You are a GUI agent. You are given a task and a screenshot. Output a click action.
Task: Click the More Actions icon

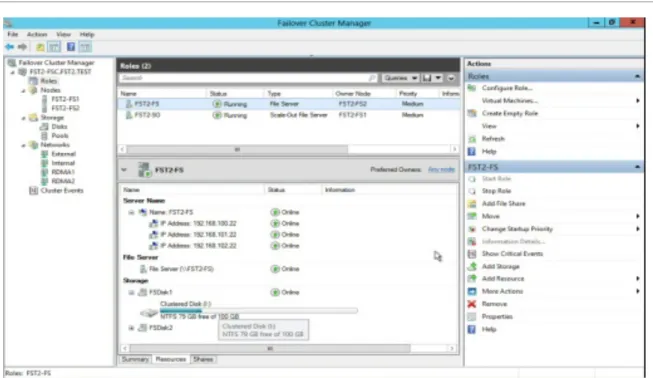(472, 291)
